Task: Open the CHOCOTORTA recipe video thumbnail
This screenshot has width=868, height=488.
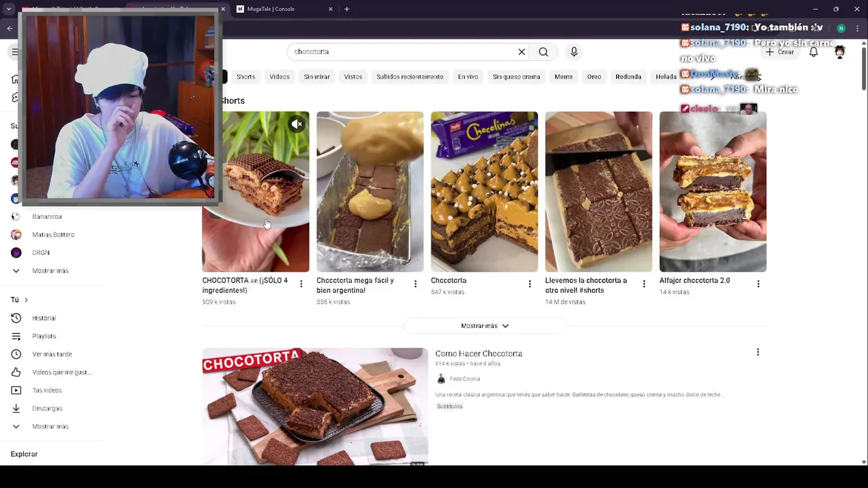Action: pos(315,407)
